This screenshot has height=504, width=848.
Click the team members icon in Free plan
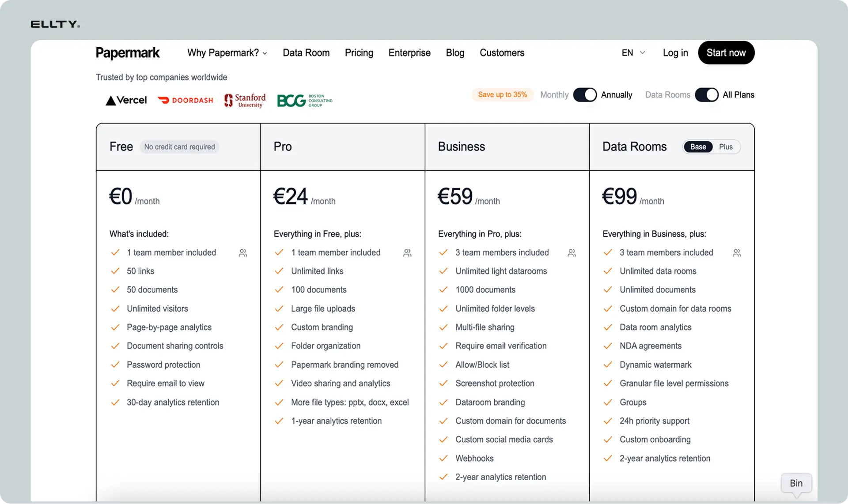pyautogui.click(x=243, y=253)
